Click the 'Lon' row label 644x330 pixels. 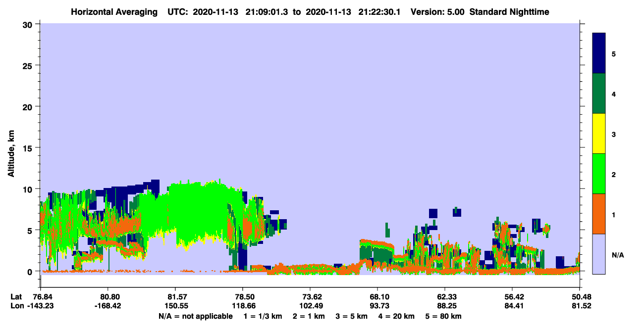click(16, 306)
